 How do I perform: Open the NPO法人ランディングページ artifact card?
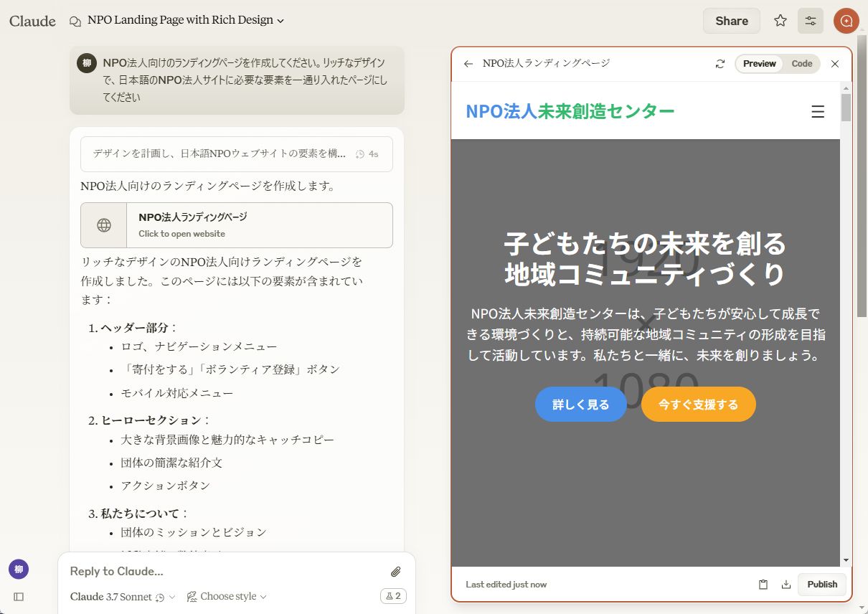tap(237, 225)
